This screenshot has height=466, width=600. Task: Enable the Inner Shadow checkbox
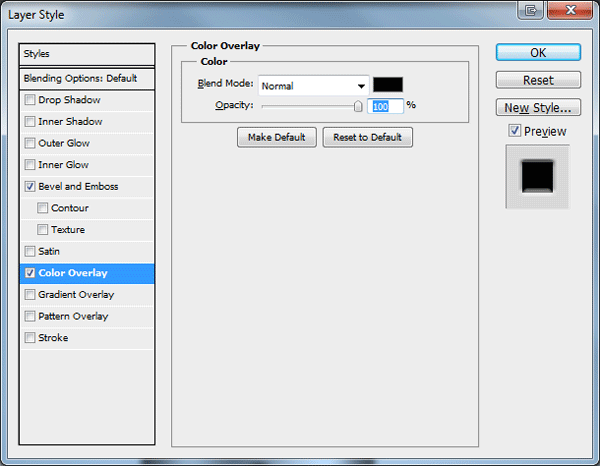tap(30, 122)
